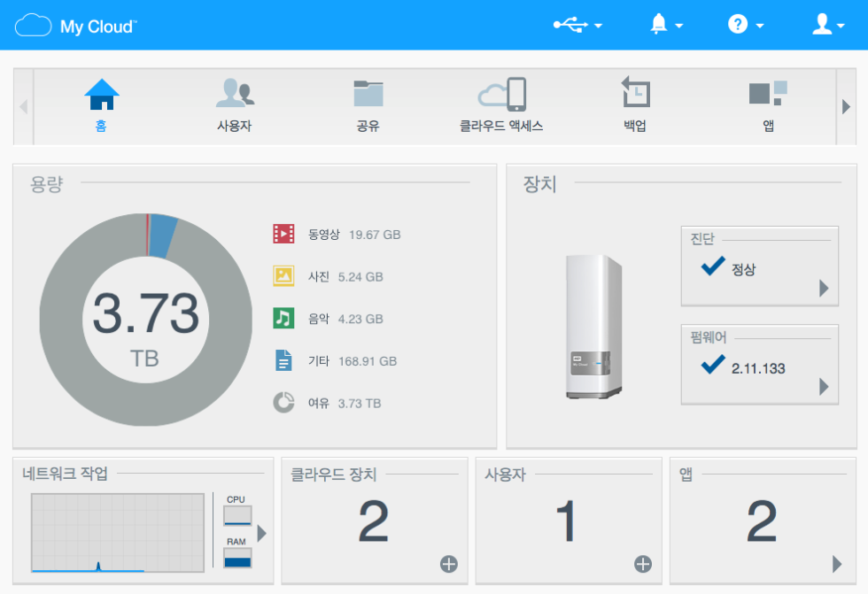The image size is (868, 594).
Task: Expand the 펌웨어 firmware panel arrow
Action: coord(824,386)
